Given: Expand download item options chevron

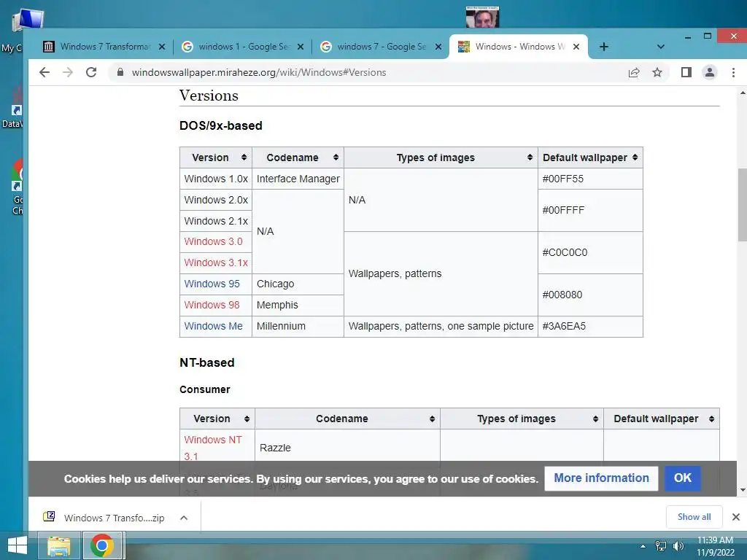Looking at the screenshot, I should tap(184, 518).
